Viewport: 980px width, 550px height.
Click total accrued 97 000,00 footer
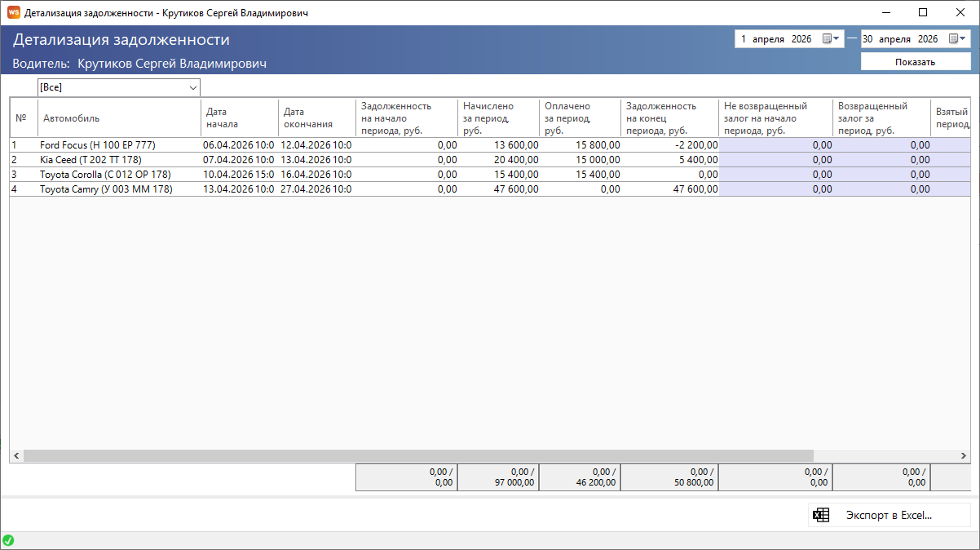coord(499,477)
